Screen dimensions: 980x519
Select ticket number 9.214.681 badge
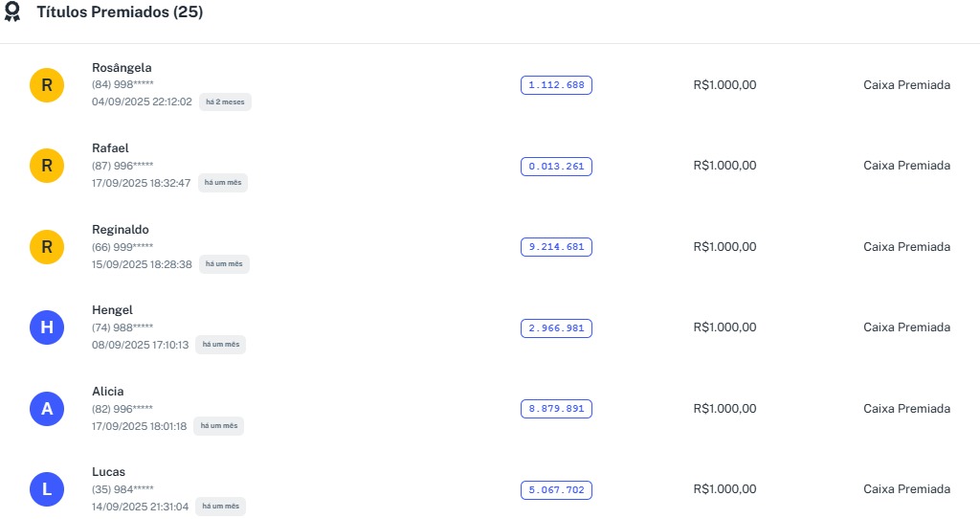[x=556, y=247]
